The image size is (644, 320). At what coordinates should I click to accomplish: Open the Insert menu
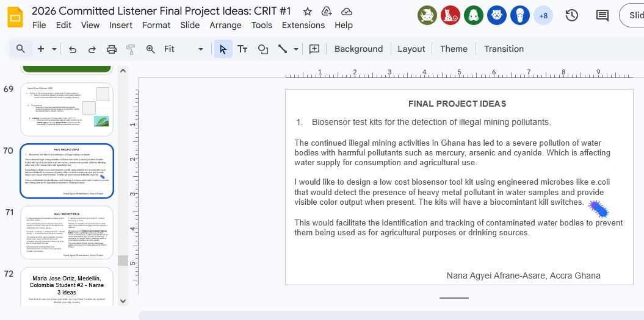point(121,25)
